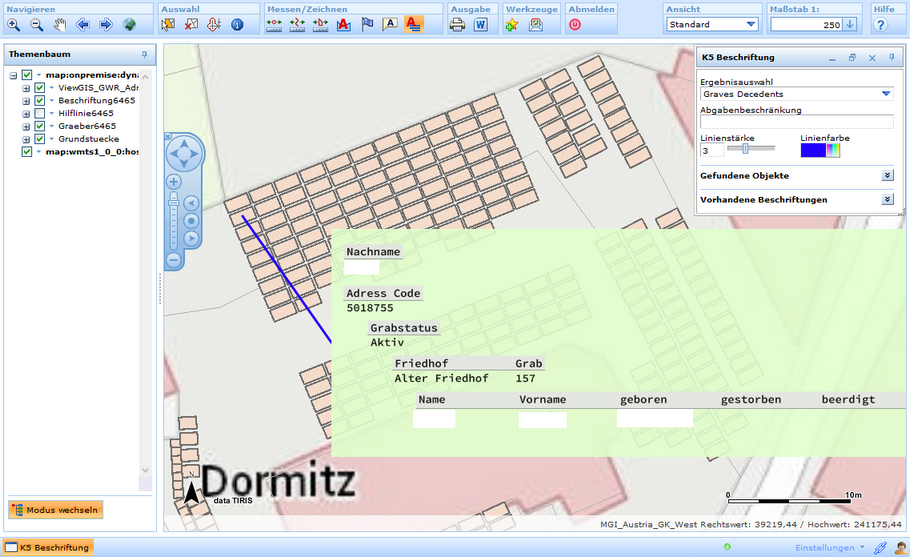Export to Word document icon
Image resolution: width=910 pixels, height=557 pixels.
coord(481,25)
